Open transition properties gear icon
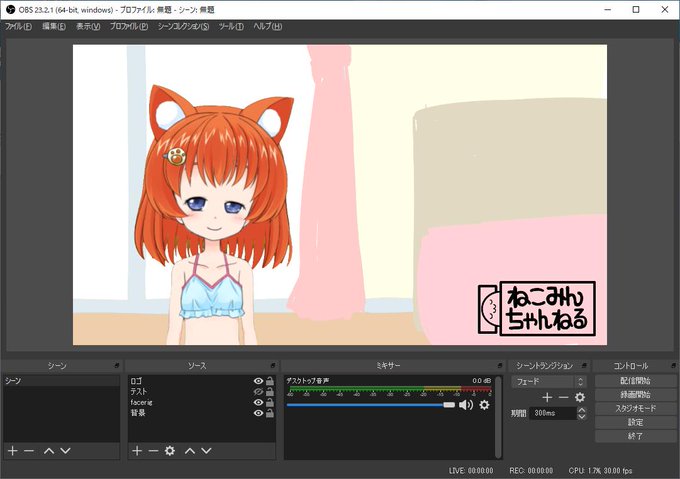The height and width of the screenshot is (479, 680). [x=580, y=397]
